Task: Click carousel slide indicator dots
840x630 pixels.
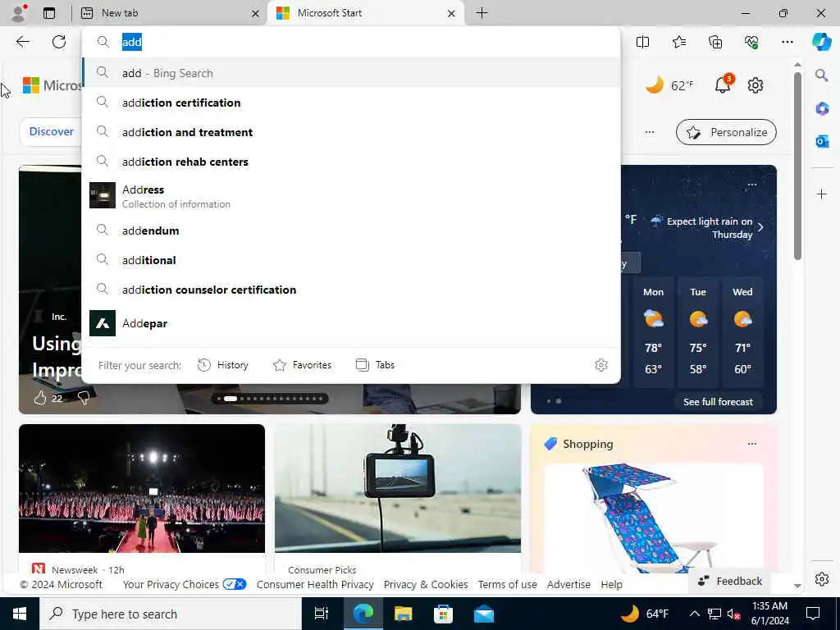Action: (269, 398)
